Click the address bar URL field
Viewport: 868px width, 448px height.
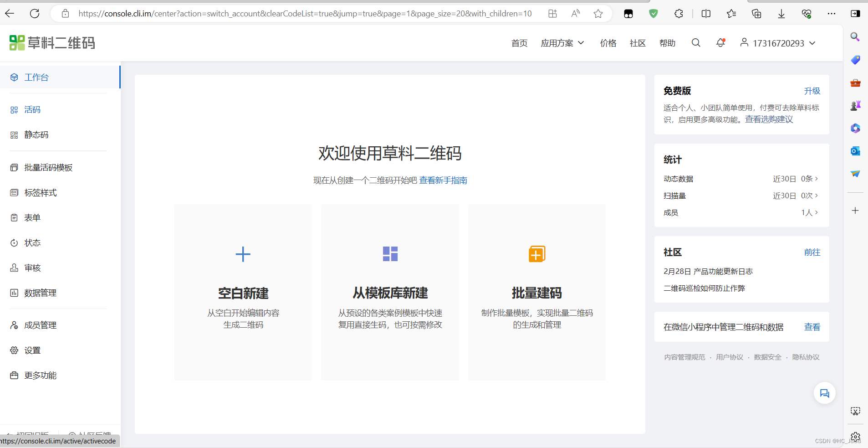(305, 14)
